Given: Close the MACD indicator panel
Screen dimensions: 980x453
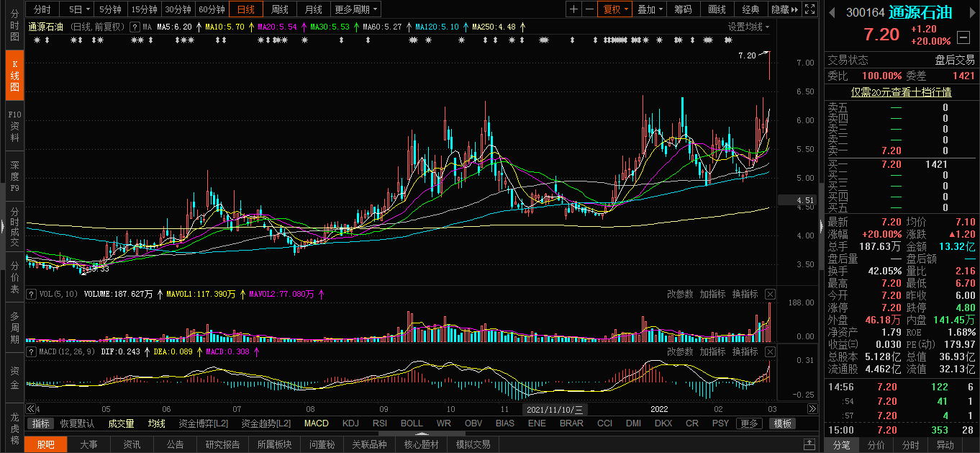Looking at the screenshot, I should coord(770,351).
